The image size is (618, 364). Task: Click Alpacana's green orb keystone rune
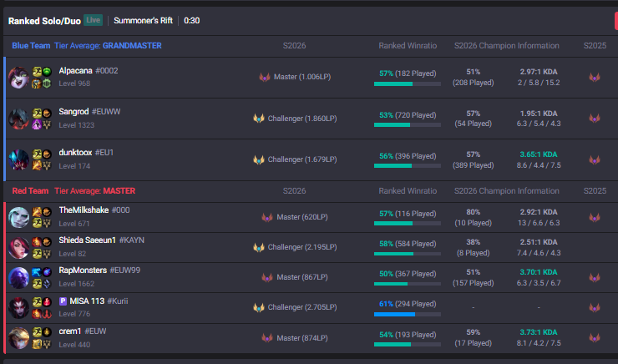47,72
